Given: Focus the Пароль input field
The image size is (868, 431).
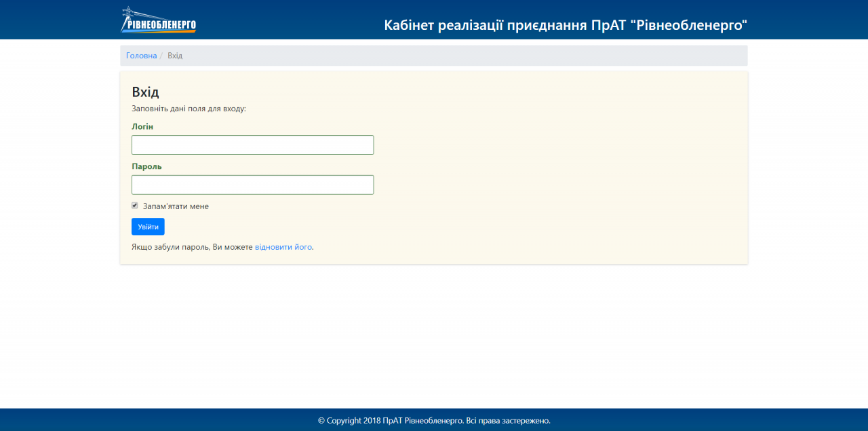Looking at the screenshot, I should pyautogui.click(x=252, y=185).
